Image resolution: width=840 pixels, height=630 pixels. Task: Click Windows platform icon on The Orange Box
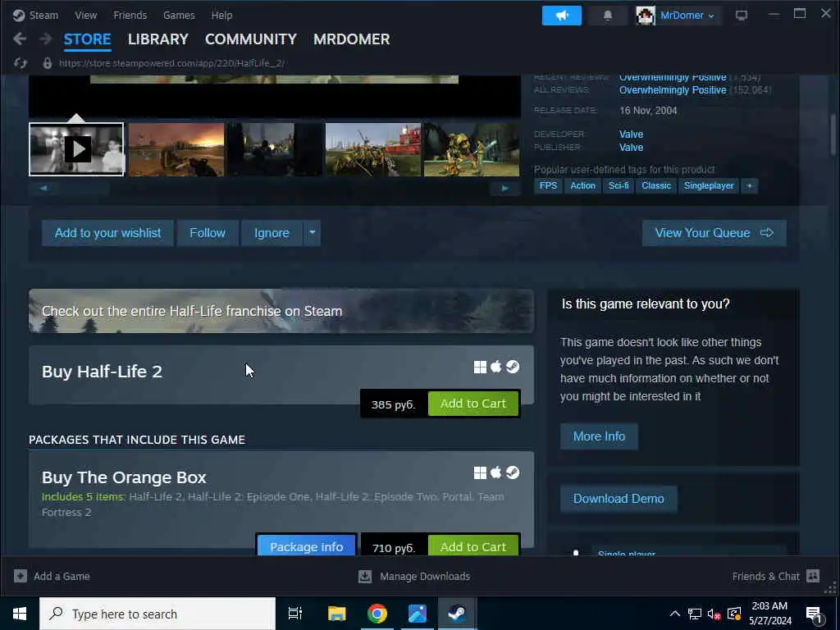pyautogui.click(x=480, y=472)
